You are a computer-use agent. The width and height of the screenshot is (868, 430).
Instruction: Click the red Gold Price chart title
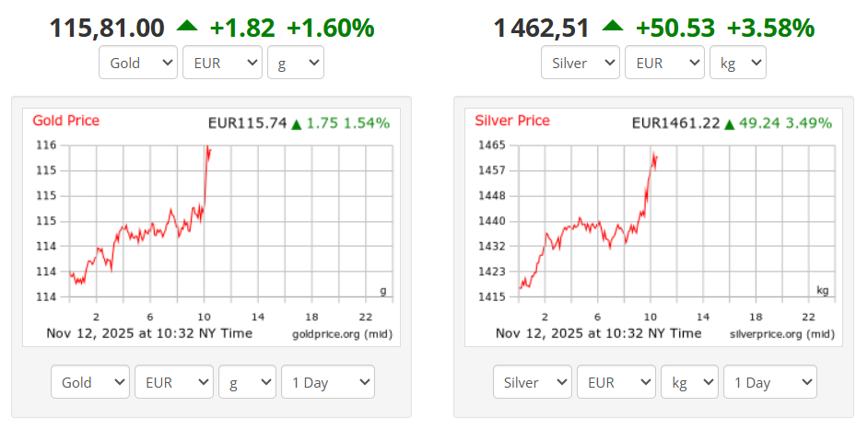click(x=65, y=121)
